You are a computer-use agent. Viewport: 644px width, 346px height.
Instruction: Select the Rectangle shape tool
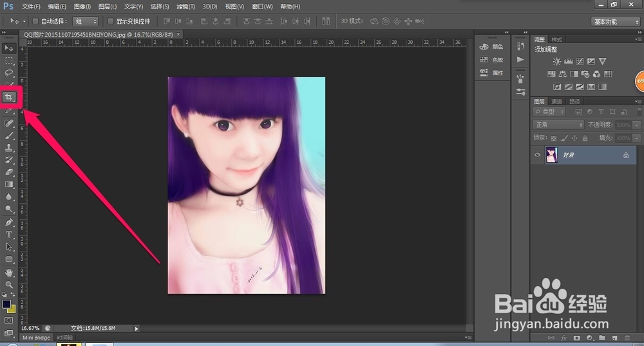click(x=8, y=260)
